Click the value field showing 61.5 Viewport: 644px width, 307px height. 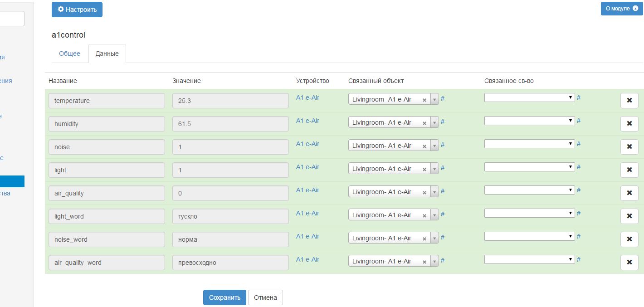[230, 124]
